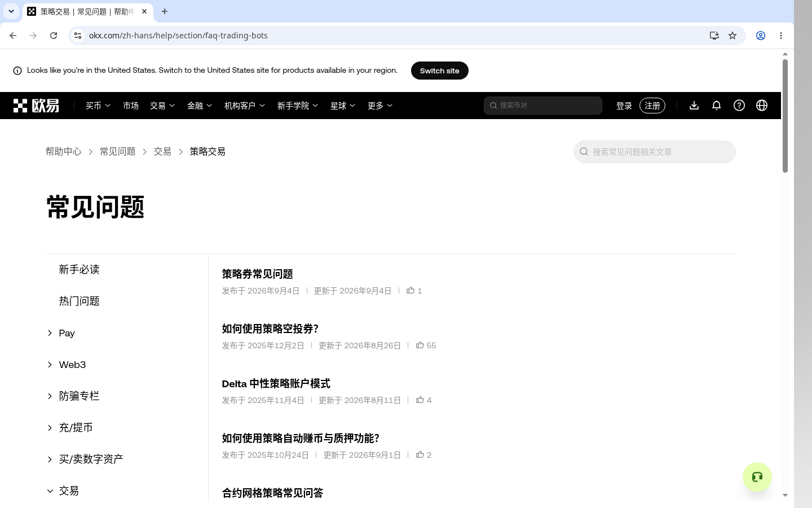Open the Delta 中性策略账户模式 article
The width and height of the screenshot is (812, 508).
(276, 384)
